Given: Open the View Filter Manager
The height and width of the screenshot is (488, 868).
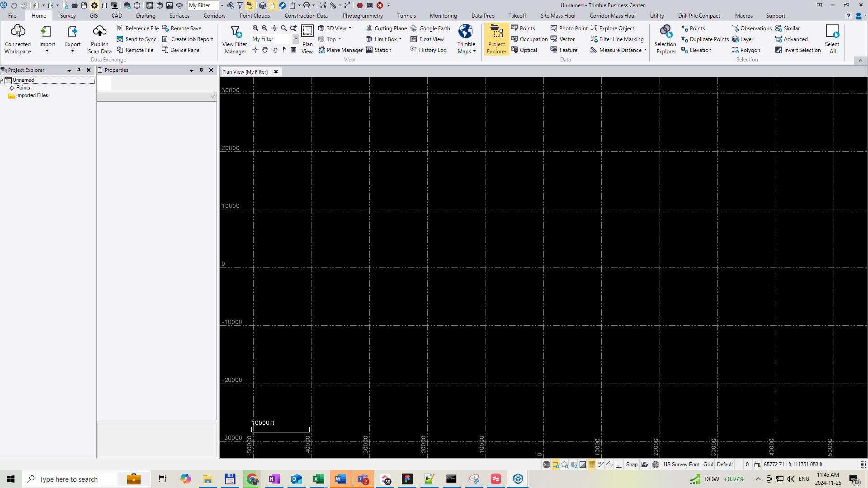Looking at the screenshot, I should (x=235, y=39).
